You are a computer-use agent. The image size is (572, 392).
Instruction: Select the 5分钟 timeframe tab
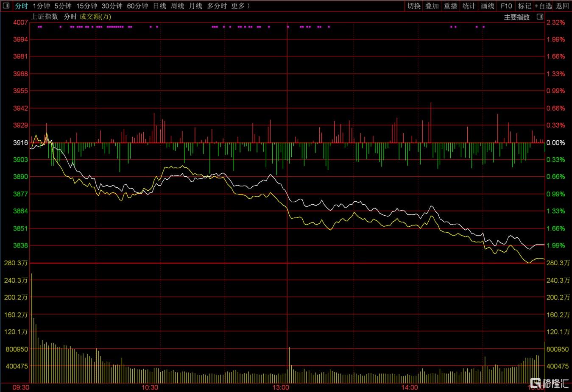pyautogui.click(x=63, y=6)
